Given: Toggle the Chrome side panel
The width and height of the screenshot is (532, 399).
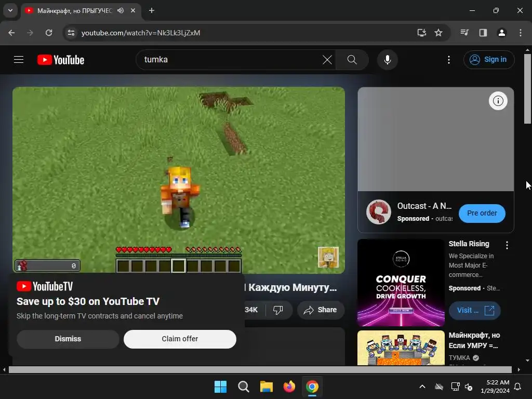Looking at the screenshot, I should pyautogui.click(x=483, y=33).
